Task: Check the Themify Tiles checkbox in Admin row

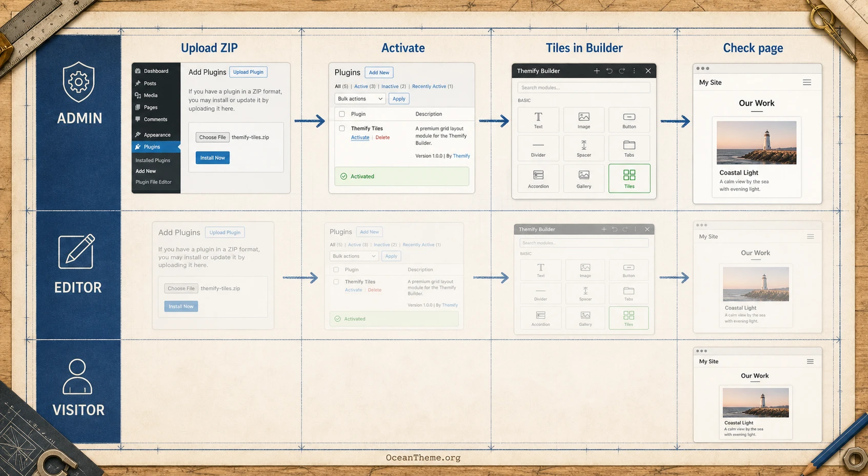Action: tap(342, 129)
